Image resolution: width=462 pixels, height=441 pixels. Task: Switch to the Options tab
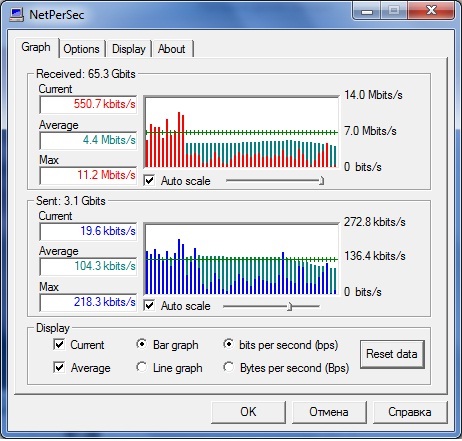point(81,49)
